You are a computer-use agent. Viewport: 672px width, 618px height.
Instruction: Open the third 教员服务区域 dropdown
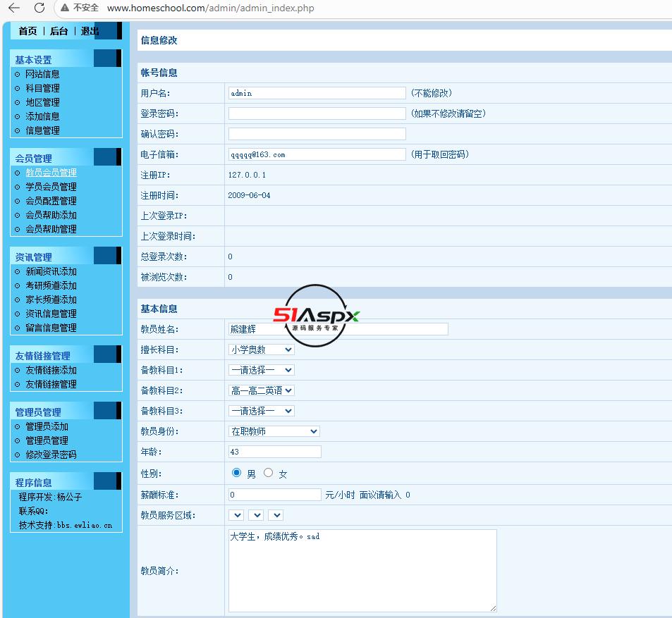[276, 515]
